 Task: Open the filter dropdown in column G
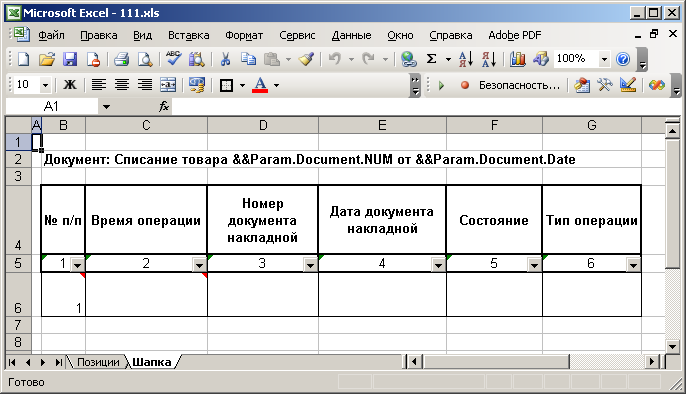pyautogui.click(x=634, y=265)
